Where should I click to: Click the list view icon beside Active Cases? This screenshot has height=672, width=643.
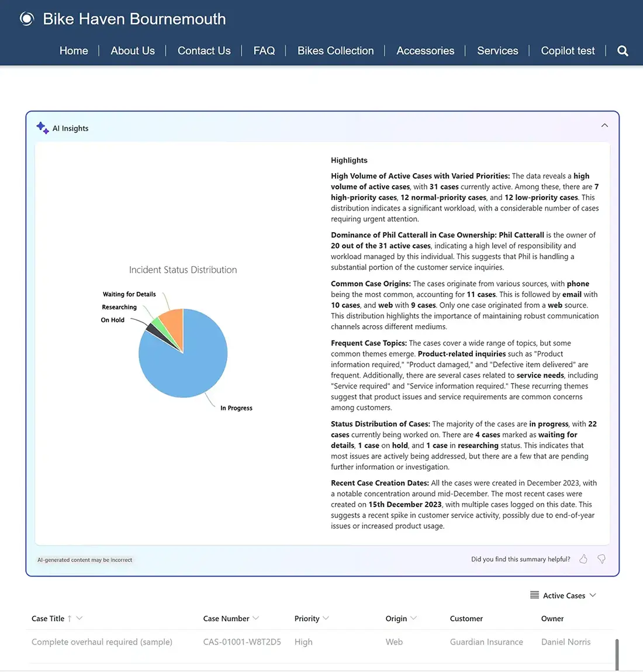pos(534,595)
